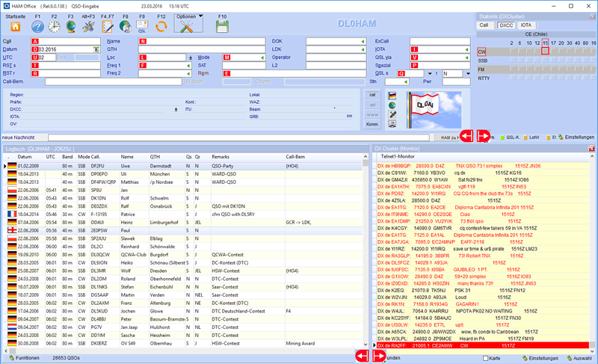
Task: Click F8 globe with CD icon
Action: pos(126,27)
